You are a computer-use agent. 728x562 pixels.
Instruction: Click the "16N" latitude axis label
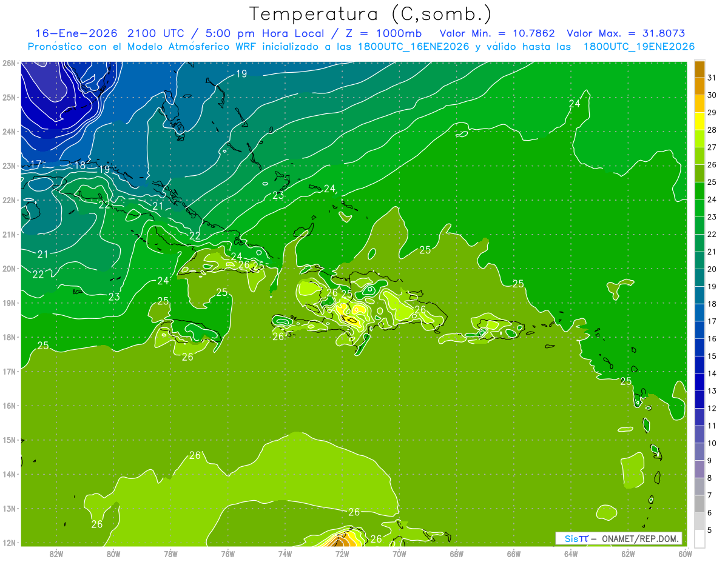point(8,406)
